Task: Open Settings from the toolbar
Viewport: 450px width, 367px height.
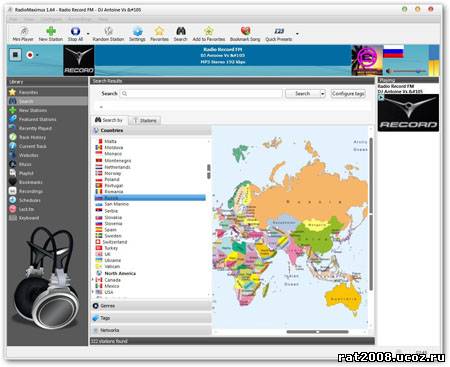Action: click(x=137, y=34)
